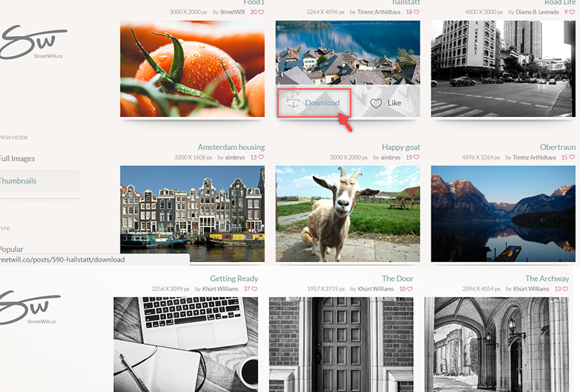Click the posts/590-hallstatt/download status URL text
Screen dimensions: 588x392
62,260
